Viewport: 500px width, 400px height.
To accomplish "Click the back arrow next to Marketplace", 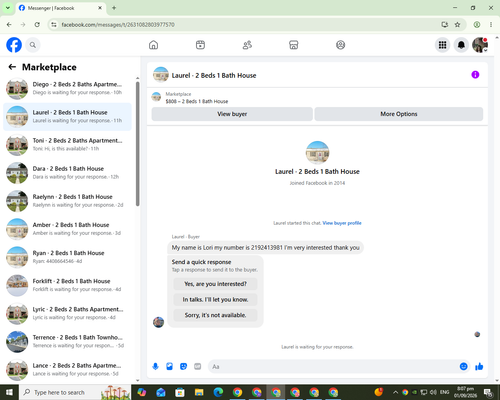I will [12, 67].
